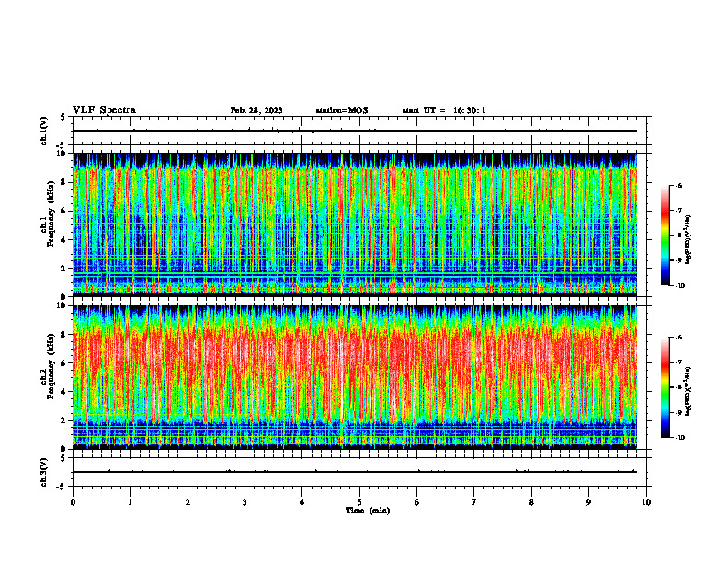Click the "3" tick on the Time axis
Screen dimensions: 728x563
(x=245, y=502)
